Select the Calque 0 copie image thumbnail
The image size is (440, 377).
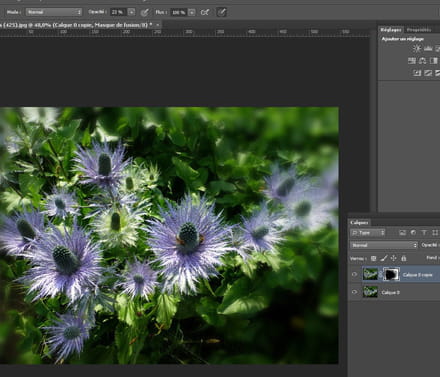tap(370, 274)
